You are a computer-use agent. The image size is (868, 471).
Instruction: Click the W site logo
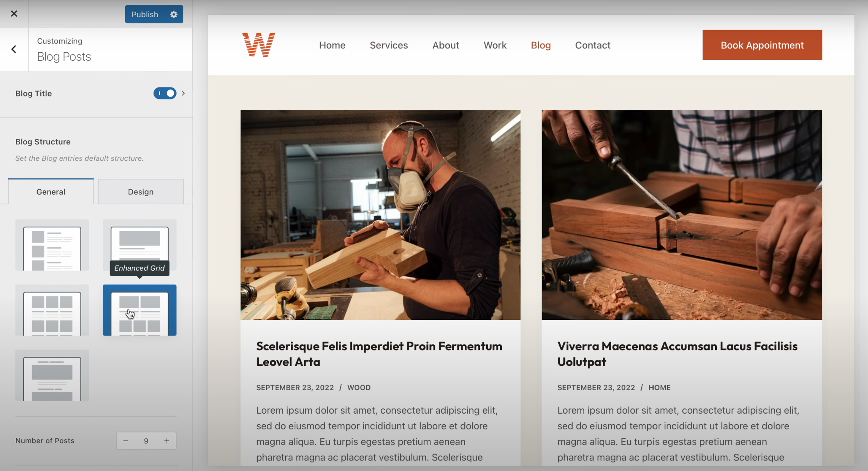[258, 45]
